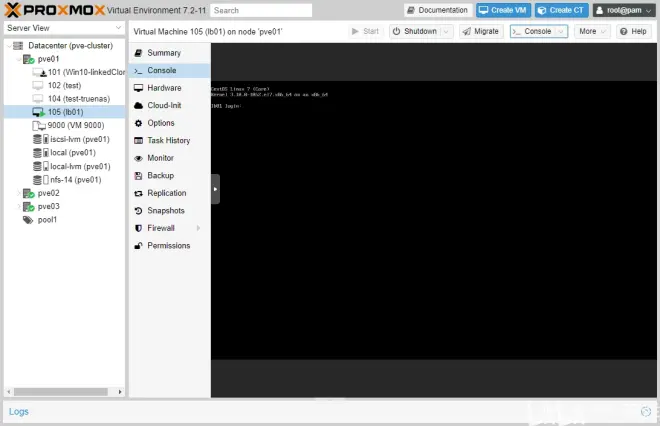This screenshot has width=660, height=426.
Task: Open the More dropdown menu
Action: [592, 31]
